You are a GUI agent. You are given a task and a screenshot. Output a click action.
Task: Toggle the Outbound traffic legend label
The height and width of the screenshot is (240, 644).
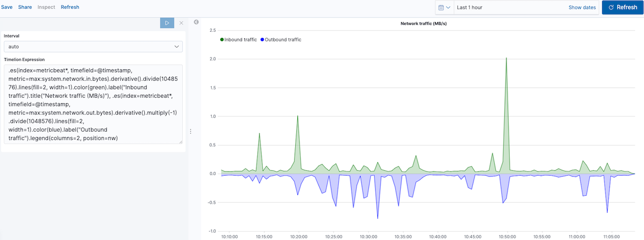[x=283, y=40]
